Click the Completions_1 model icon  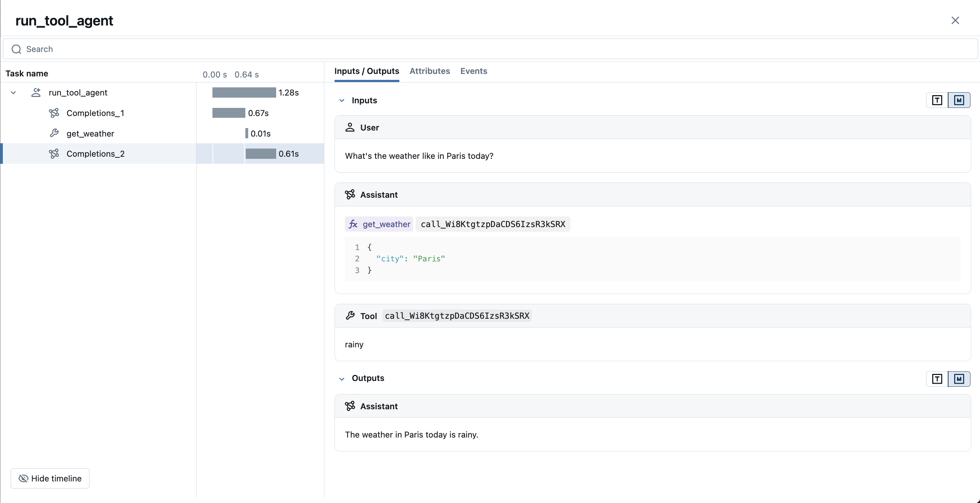[55, 112]
